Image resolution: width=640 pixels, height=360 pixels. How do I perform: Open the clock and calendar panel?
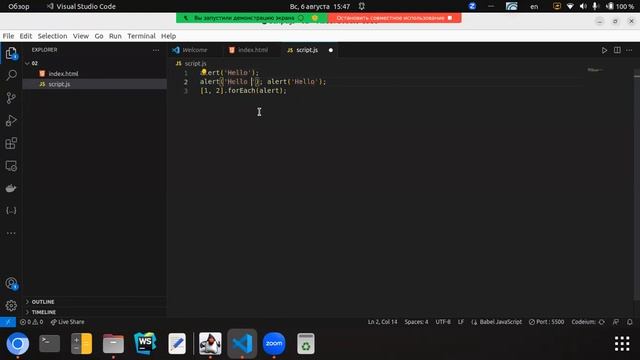point(320,7)
